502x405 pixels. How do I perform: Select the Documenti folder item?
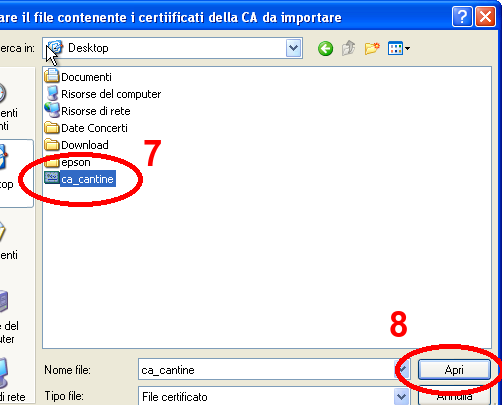click(x=78, y=76)
